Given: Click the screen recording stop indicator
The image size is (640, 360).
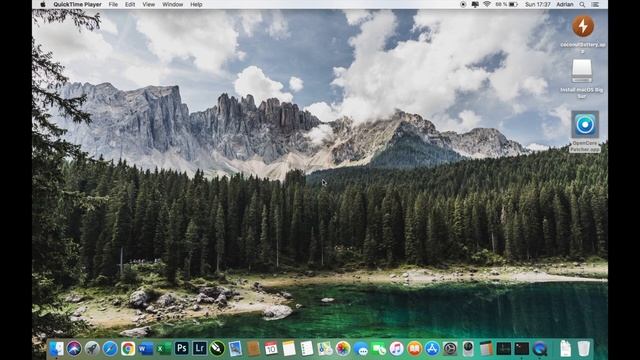Looking at the screenshot, I should (x=463, y=4).
